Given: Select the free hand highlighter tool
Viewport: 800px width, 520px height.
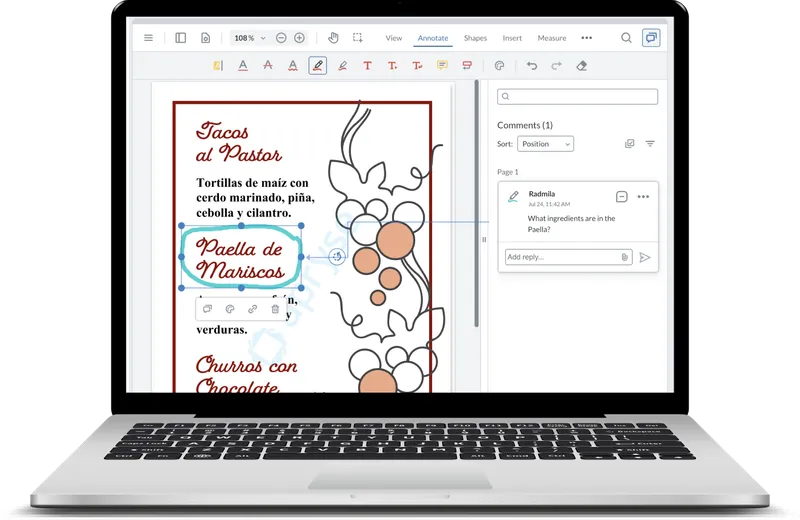Looking at the screenshot, I should (x=343, y=66).
